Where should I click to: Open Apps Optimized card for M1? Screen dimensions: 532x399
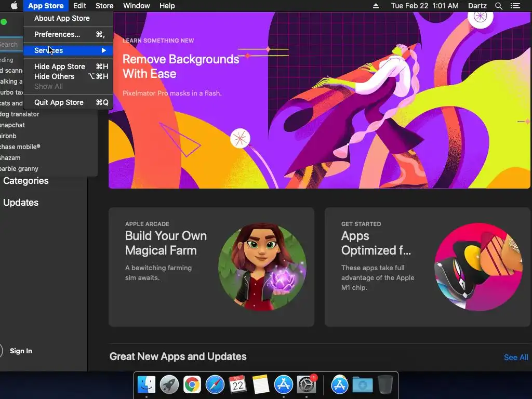[x=428, y=267]
